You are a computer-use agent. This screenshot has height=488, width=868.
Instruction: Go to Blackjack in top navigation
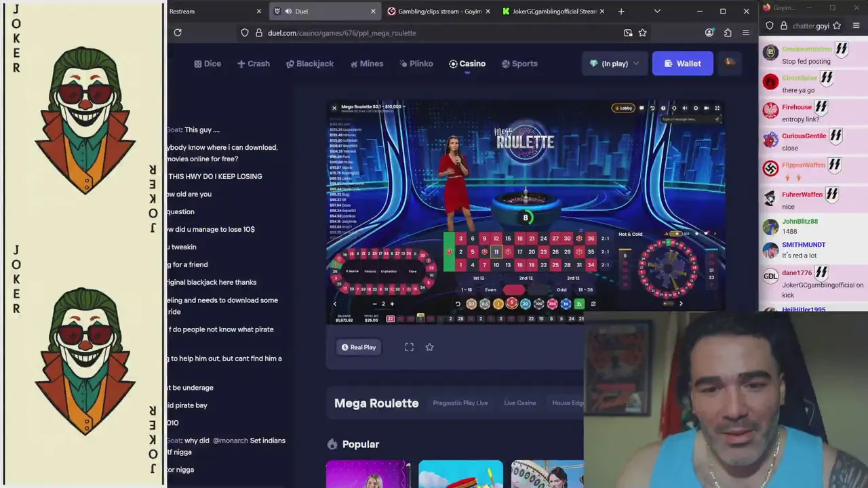coord(310,64)
